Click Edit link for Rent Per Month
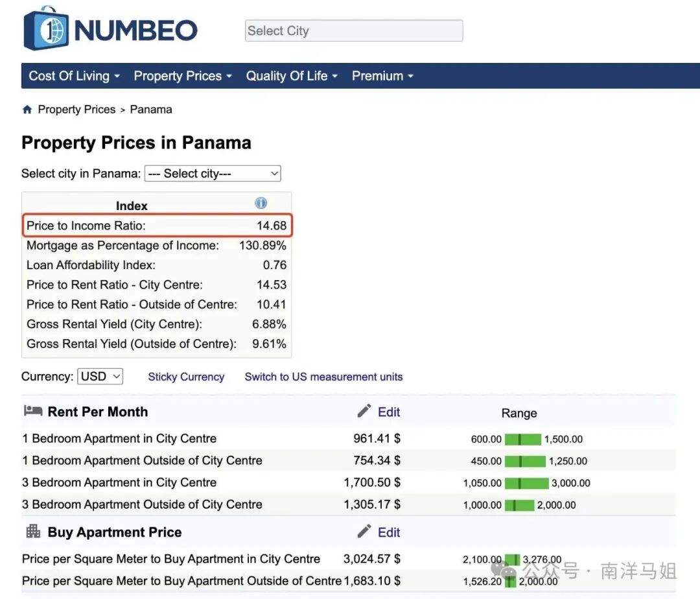 [x=389, y=412]
